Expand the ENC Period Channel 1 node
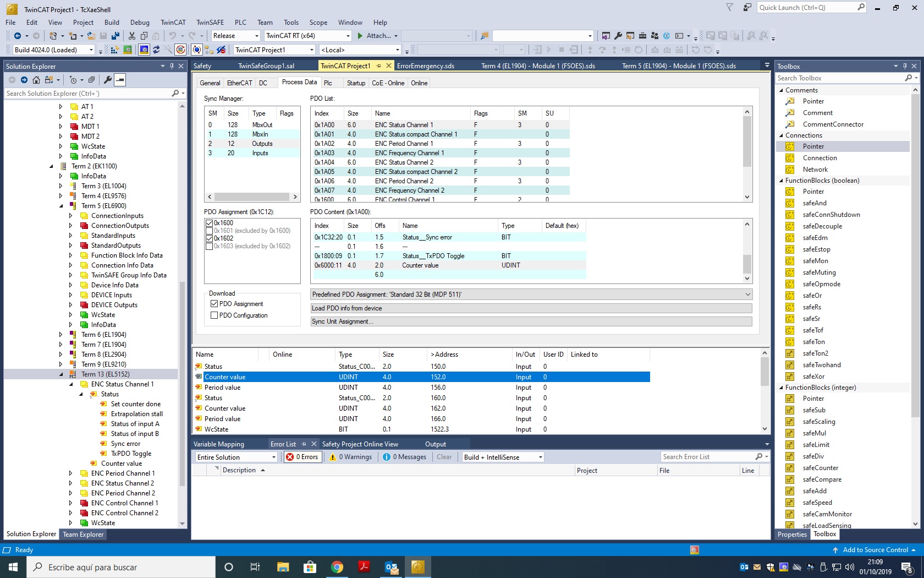The height and width of the screenshot is (578, 924). tap(71, 473)
